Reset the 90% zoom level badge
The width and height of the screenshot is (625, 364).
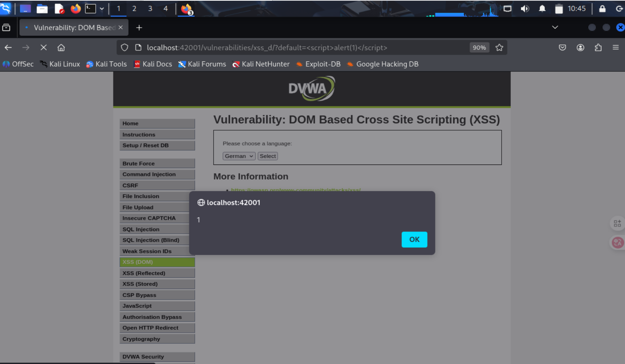479,47
